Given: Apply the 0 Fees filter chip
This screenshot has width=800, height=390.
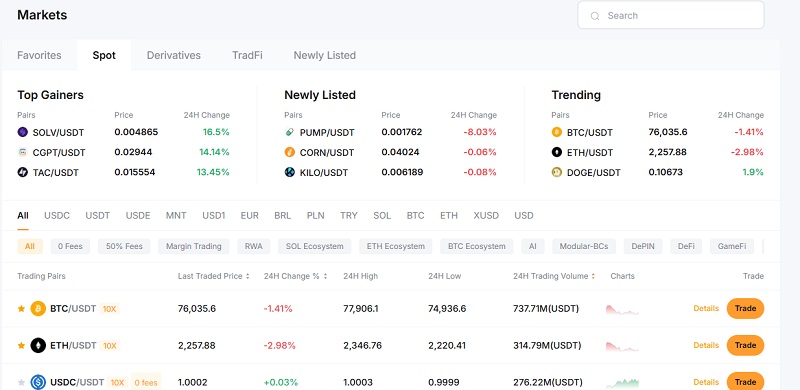Looking at the screenshot, I should click(x=70, y=246).
